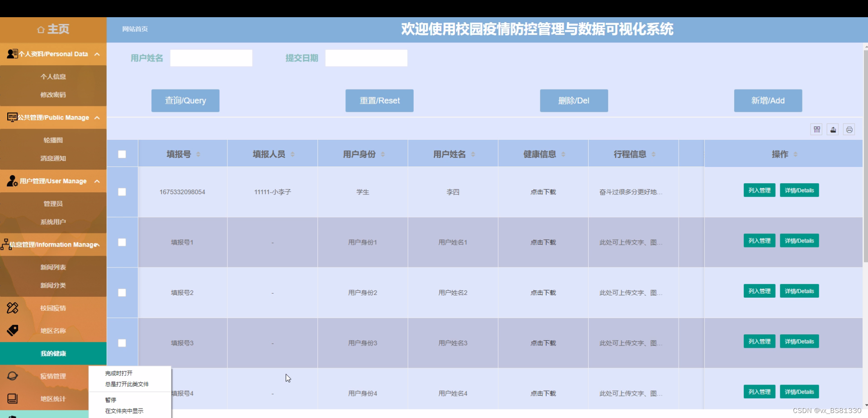Image resolution: width=868 pixels, height=418 pixels.
Task: Toggle the select-all header checkbox
Action: [122, 154]
